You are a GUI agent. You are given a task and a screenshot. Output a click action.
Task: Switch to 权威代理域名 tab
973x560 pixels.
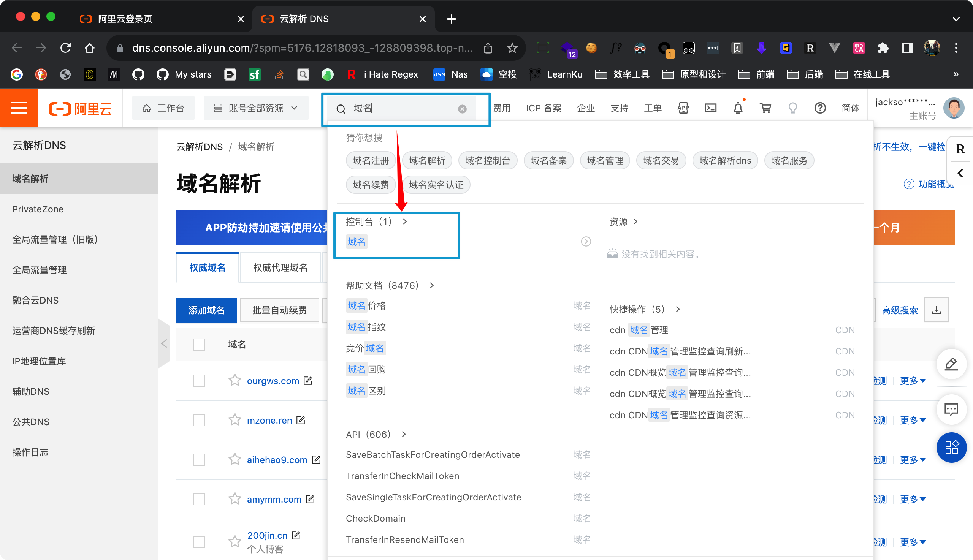pyautogui.click(x=280, y=267)
